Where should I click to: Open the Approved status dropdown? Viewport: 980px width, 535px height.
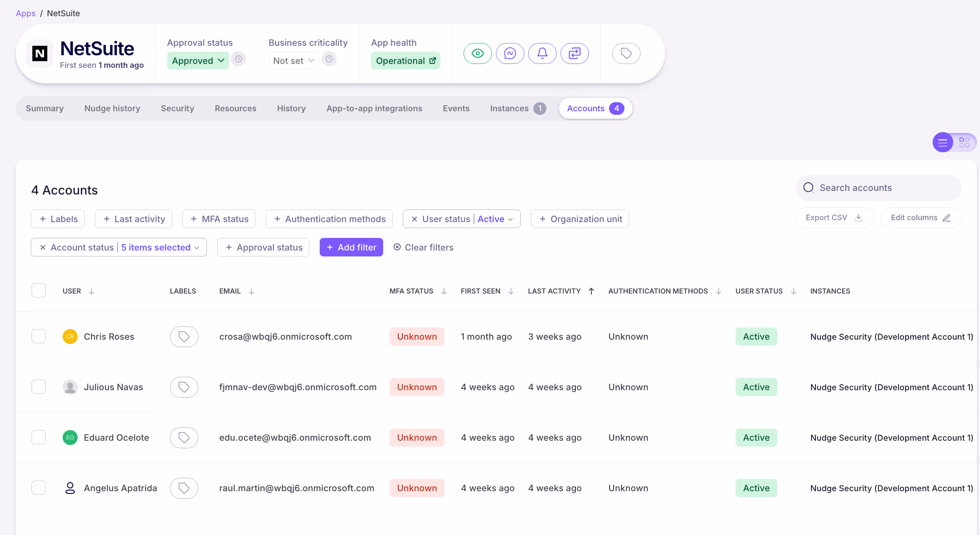click(197, 60)
